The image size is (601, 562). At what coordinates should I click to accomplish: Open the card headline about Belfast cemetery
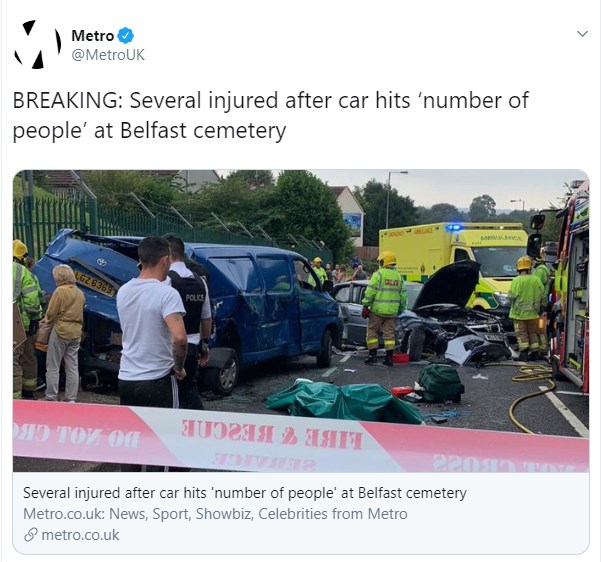245,493
